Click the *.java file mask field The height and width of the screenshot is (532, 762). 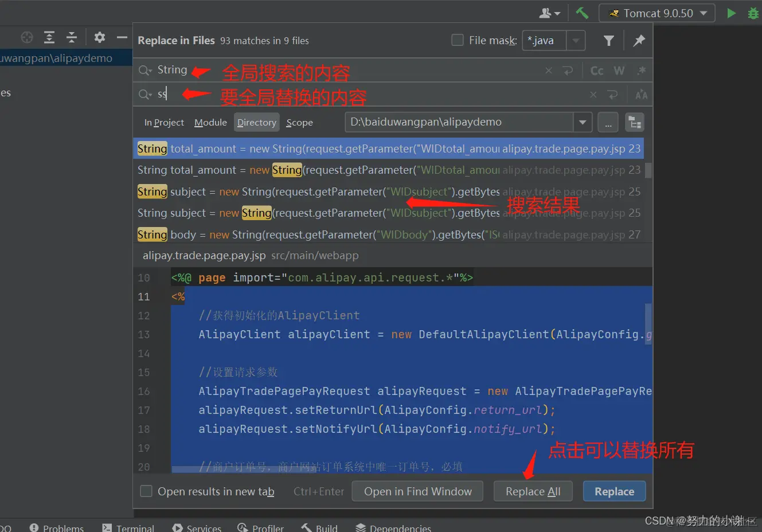pyautogui.click(x=544, y=41)
